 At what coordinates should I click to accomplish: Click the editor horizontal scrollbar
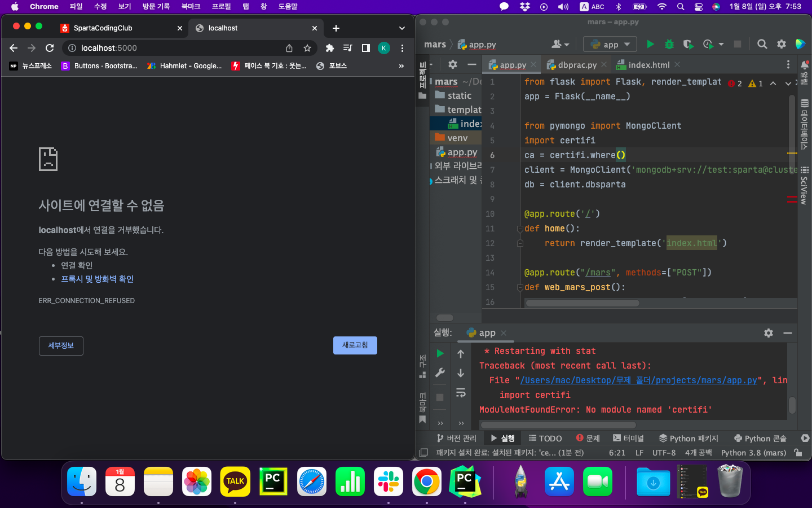582,303
